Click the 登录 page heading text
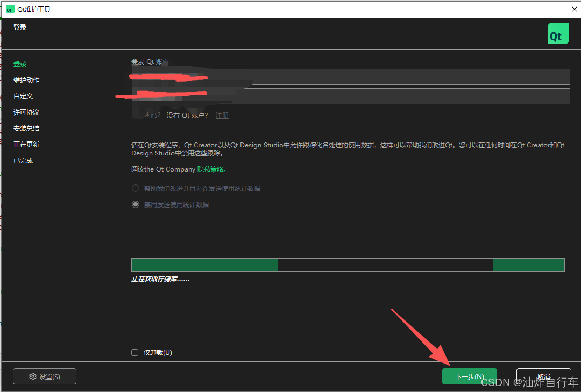 (20, 27)
